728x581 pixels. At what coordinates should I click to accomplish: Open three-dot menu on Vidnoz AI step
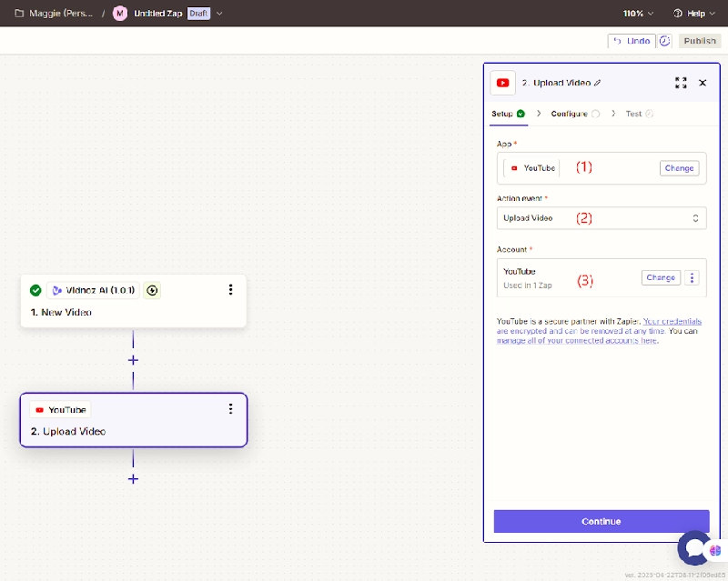tap(231, 290)
